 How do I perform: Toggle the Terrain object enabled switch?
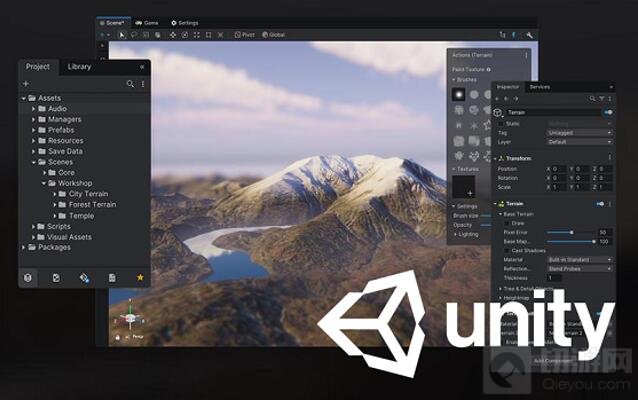click(x=606, y=113)
